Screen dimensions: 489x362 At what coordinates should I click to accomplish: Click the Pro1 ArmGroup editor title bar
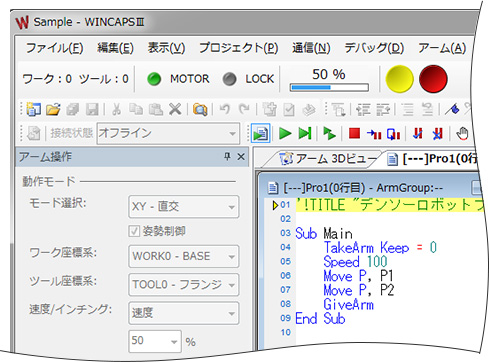click(x=370, y=188)
